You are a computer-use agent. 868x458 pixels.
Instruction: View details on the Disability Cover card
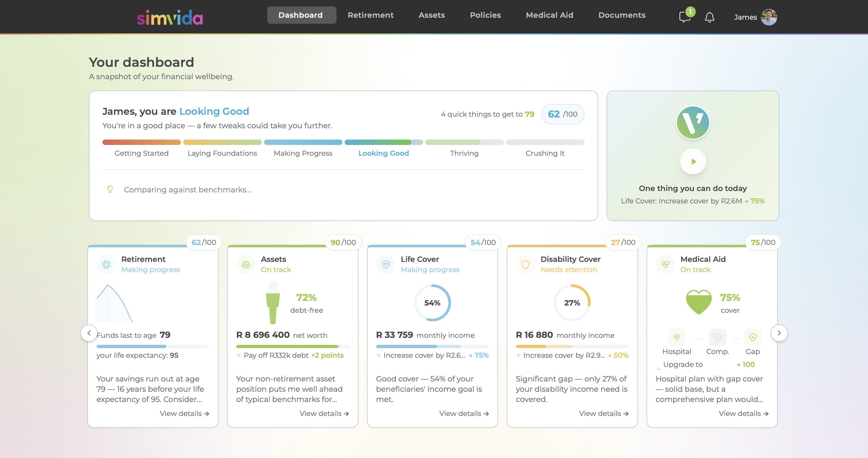(x=604, y=414)
